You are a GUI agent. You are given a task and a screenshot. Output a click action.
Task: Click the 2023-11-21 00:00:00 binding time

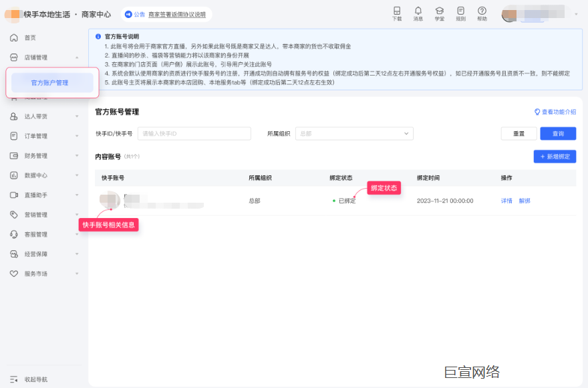tap(445, 201)
